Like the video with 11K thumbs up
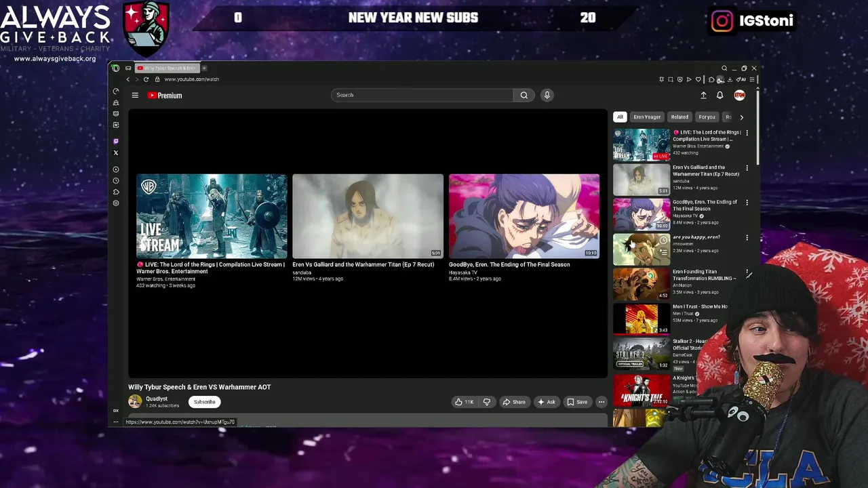The width and height of the screenshot is (868, 488). pos(465,402)
